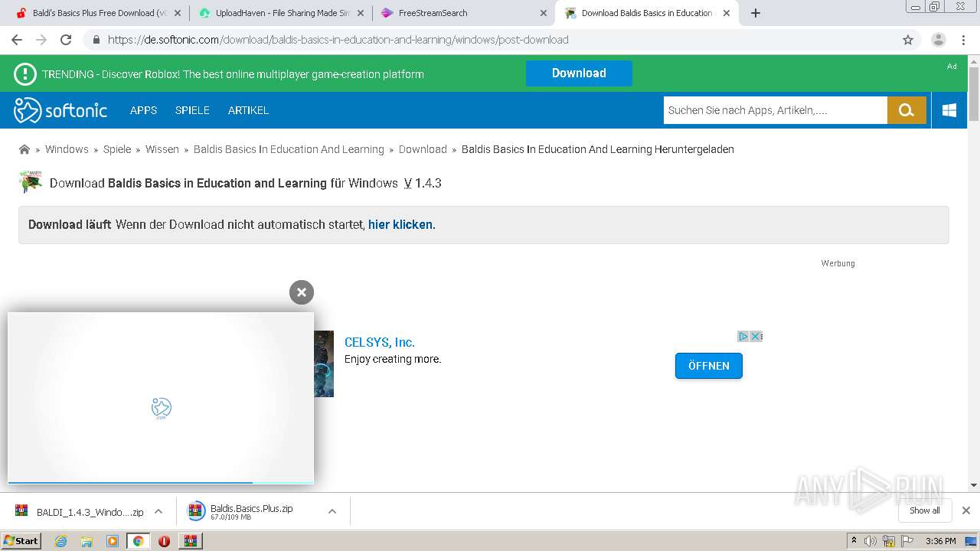
Task: Select the Windows platform icon in header
Action: (949, 110)
